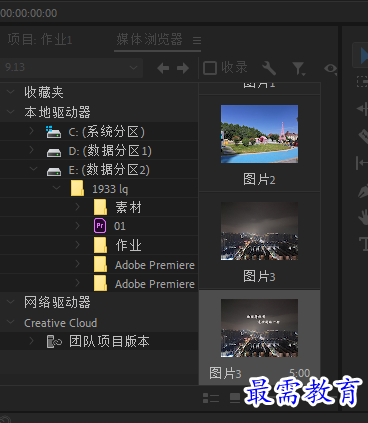The width and height of the screenshot is (368, 423).
Task: Go back with the left arrow
Action: [163, 68]
